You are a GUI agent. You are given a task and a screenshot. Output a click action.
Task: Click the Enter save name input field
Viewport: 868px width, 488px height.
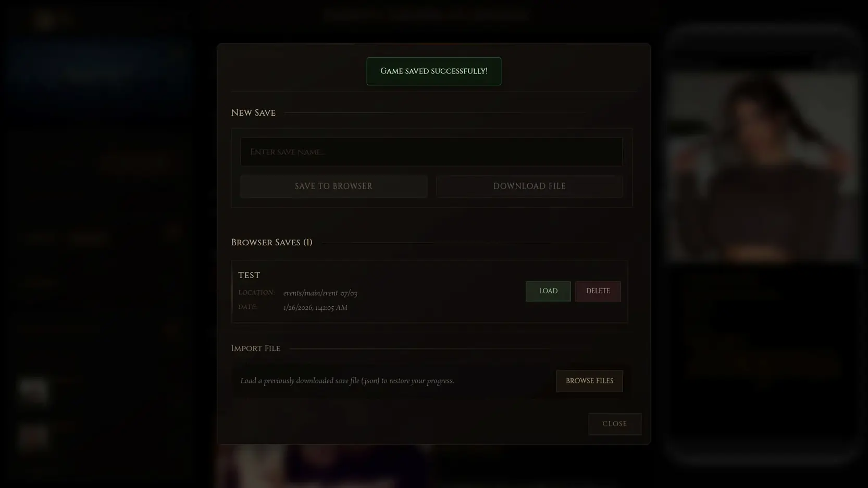(x=431, y=152)
